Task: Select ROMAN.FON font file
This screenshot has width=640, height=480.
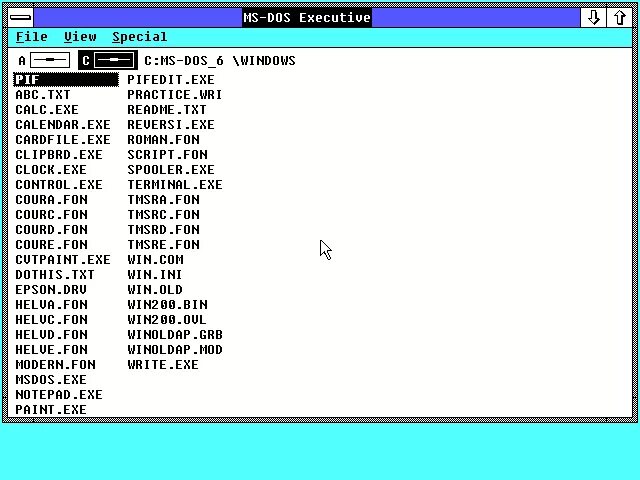Action: [x=164, y=140]
